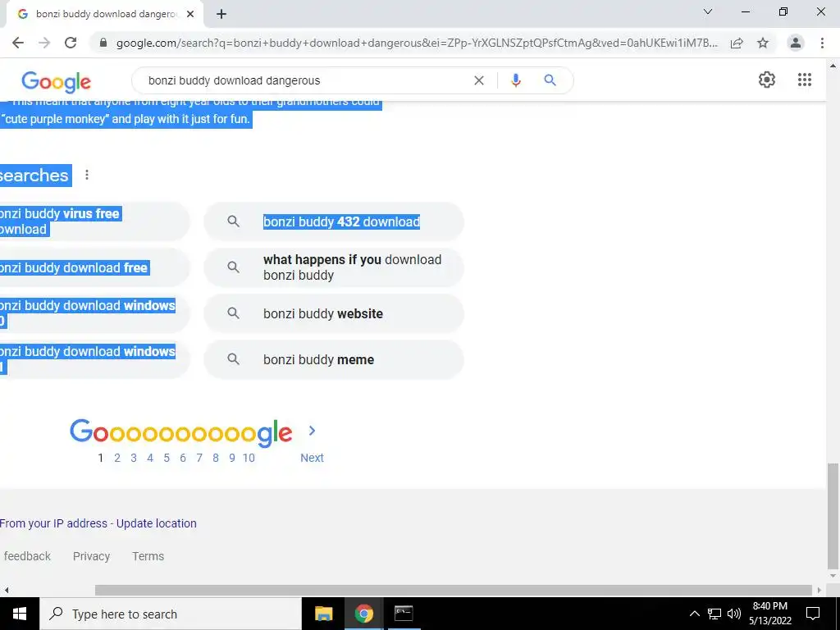Go to results page 8
This screenshot has width=840, height=630.
(x=216, y=458)
